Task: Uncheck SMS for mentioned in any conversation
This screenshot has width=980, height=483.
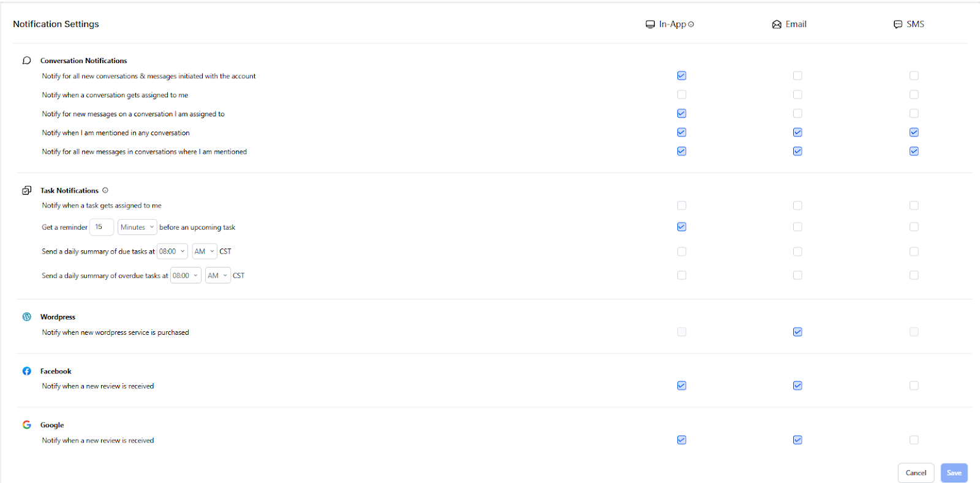Action: (914, 133)
